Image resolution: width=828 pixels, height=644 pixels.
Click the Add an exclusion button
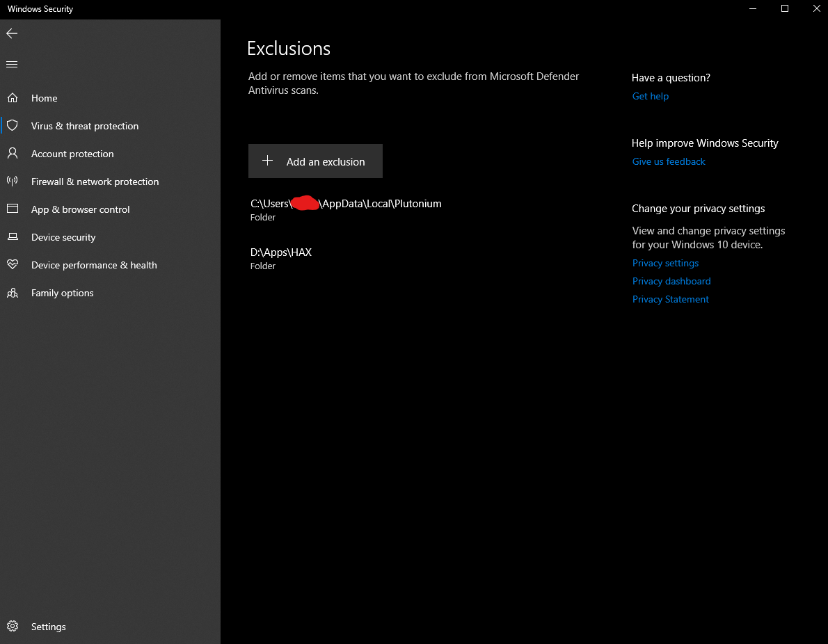coord(315,161)
